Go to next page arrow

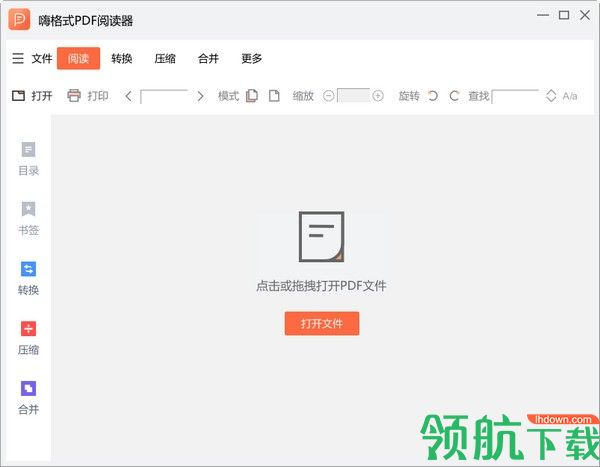point(200,96)
